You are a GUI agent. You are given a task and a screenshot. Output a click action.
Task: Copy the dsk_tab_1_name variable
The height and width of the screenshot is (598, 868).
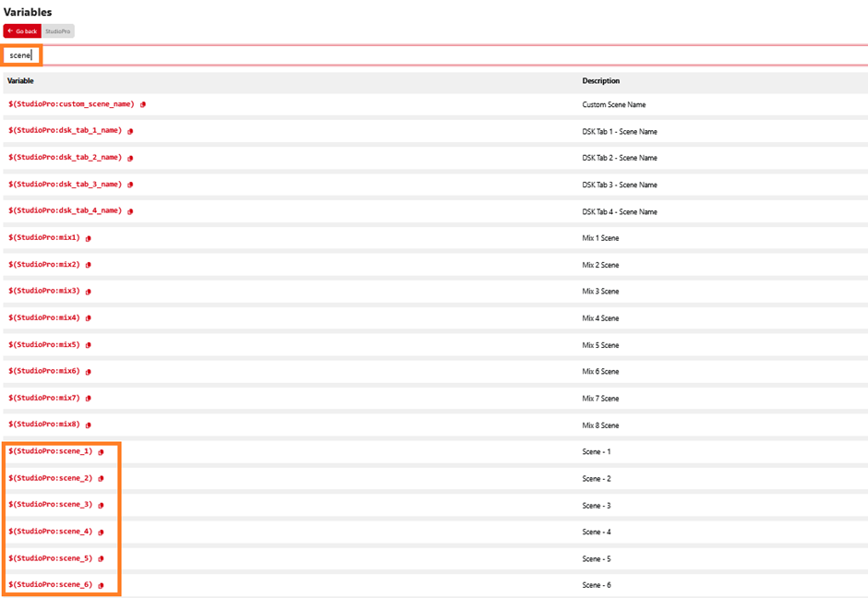click(x=130, y=131)
